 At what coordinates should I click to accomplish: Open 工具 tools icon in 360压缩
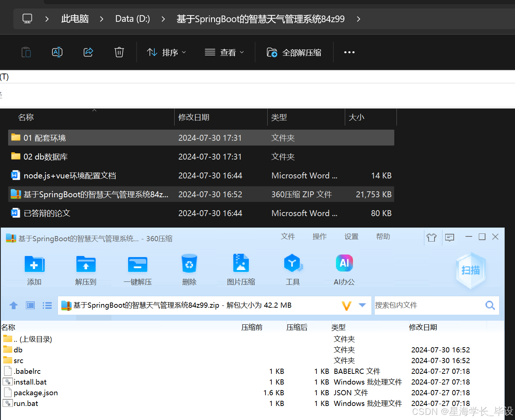(x=293, y=270)
